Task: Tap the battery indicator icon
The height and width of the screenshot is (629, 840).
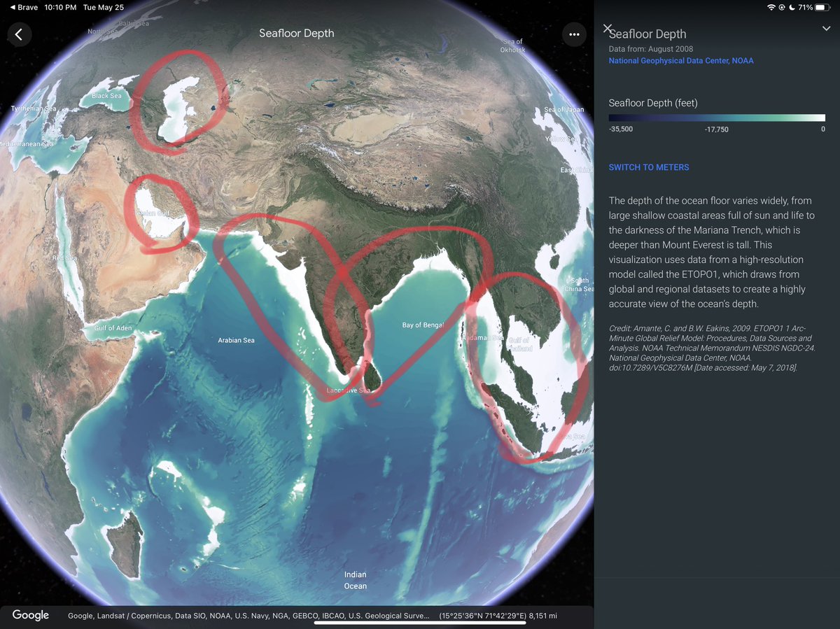Action: 823,7
